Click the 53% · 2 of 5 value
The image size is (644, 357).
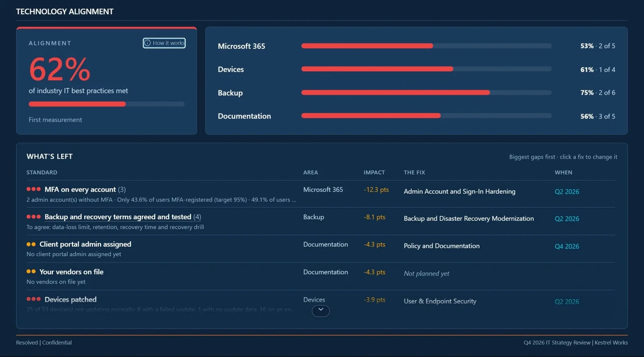coord(598,46)
